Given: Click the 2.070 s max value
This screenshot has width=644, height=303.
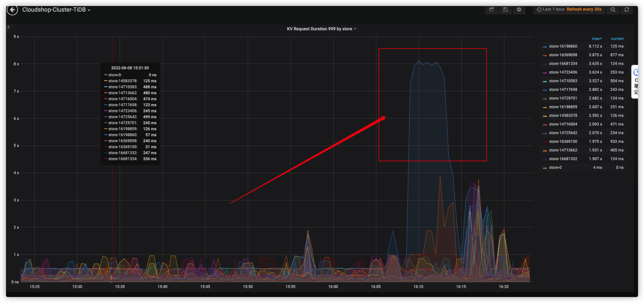Looking at the screenshot, I should [x=595, y=133].
